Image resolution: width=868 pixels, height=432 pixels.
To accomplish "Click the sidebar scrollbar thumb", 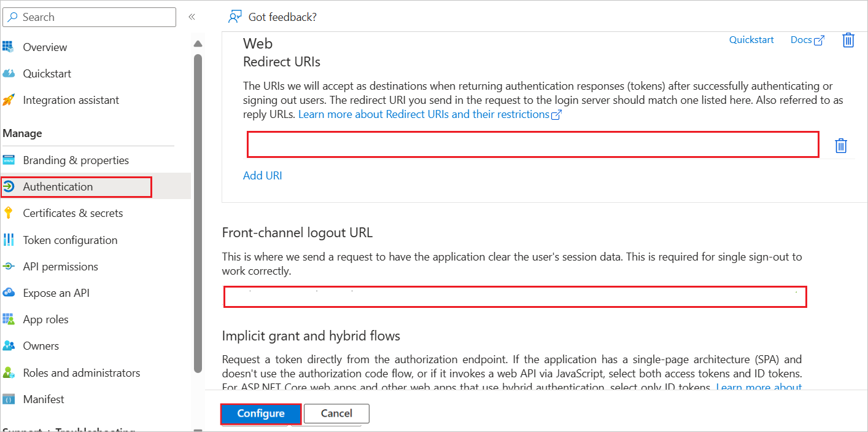I will 198,212.
